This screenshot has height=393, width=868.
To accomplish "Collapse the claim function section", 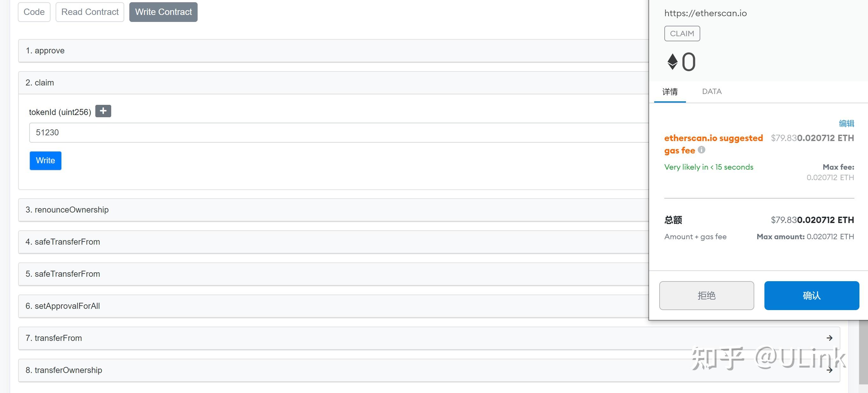I will (x=334, y=83).
